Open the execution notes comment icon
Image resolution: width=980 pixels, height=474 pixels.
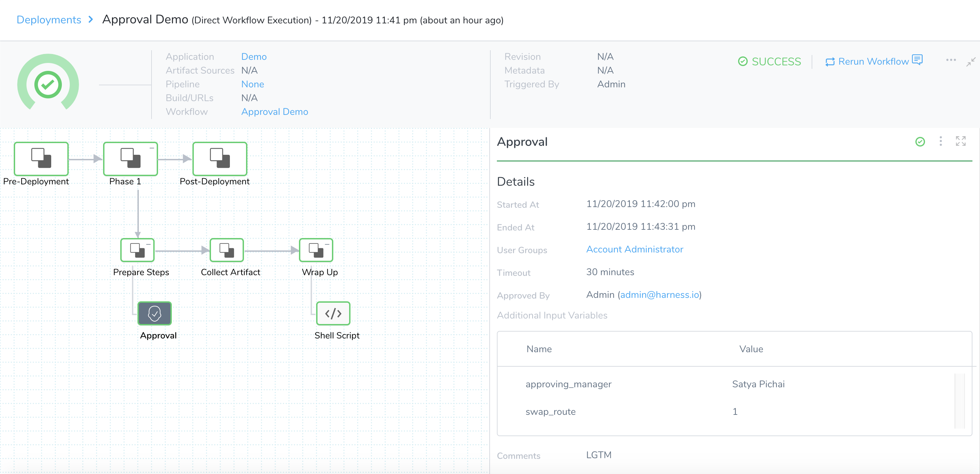[x=917, y=60]
